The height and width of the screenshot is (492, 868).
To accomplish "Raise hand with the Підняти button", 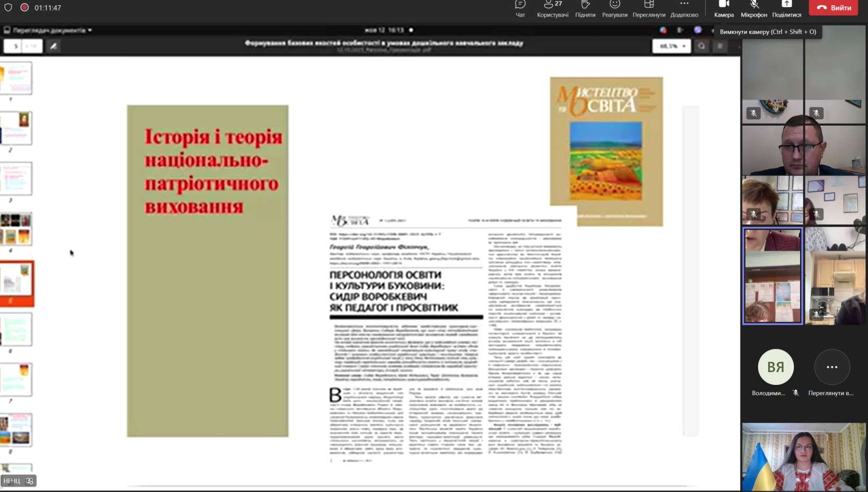I will click(585, 9).
